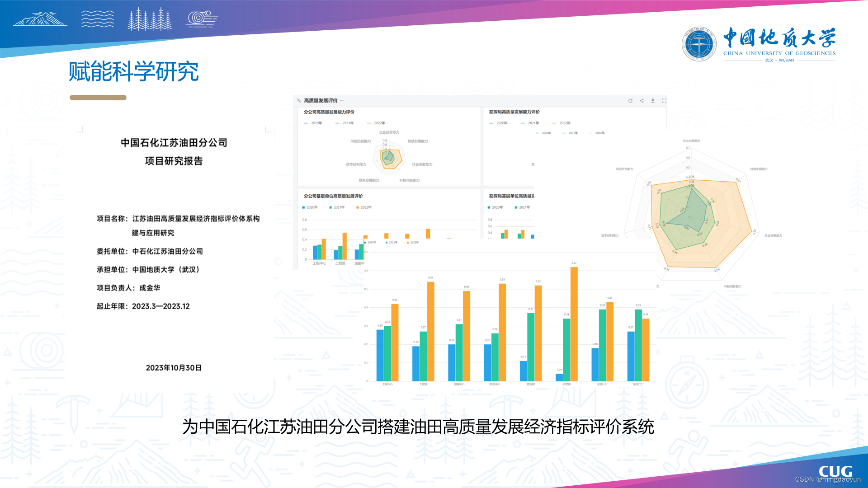868x488 pixels.
Task: Click the pin icon left of 高质量发展评价
Action: click(x=299, y=101)
